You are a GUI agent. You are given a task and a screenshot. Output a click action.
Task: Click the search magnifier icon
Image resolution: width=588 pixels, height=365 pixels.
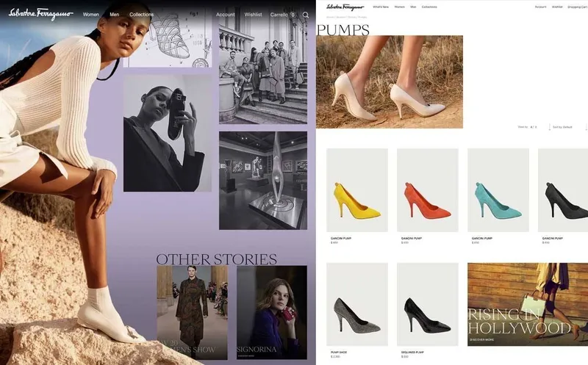[x=306, y=15]
